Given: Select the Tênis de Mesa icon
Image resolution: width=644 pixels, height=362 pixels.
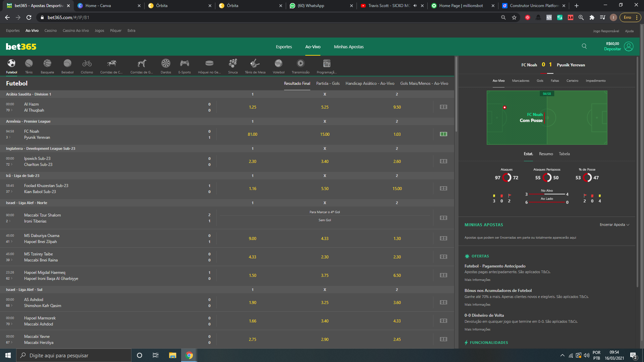Looking at the screenshot, I should [x=255, y=63].
